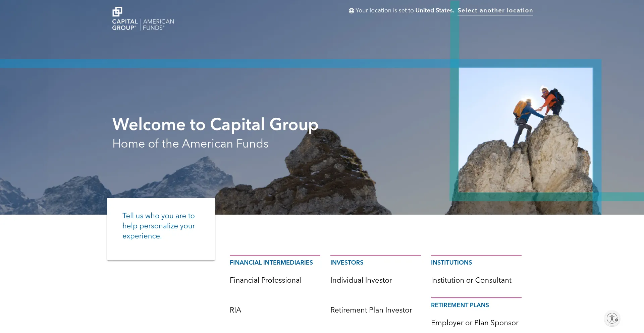Click 'Your location is set to' text
The image size is (644, 333).
coord(384,10)
